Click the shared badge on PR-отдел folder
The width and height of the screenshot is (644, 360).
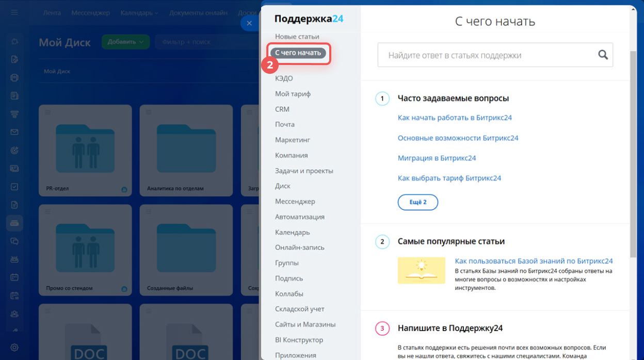tap(124, 189)
